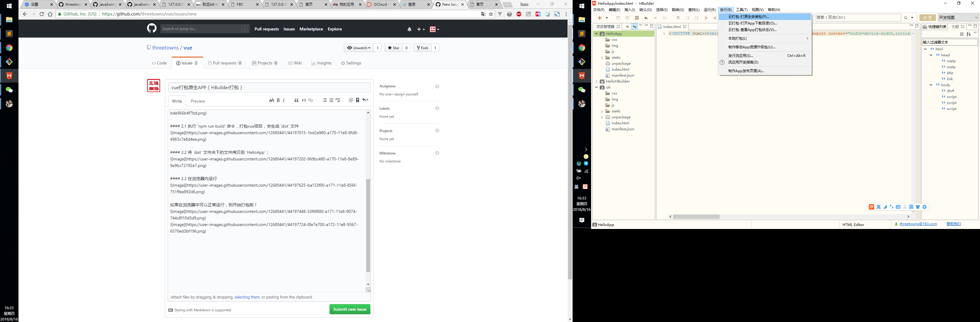This screenshot has height=322, width=980.
Task: Add a bulleted list in the issue editor
Action: click(x=324, y=100)
